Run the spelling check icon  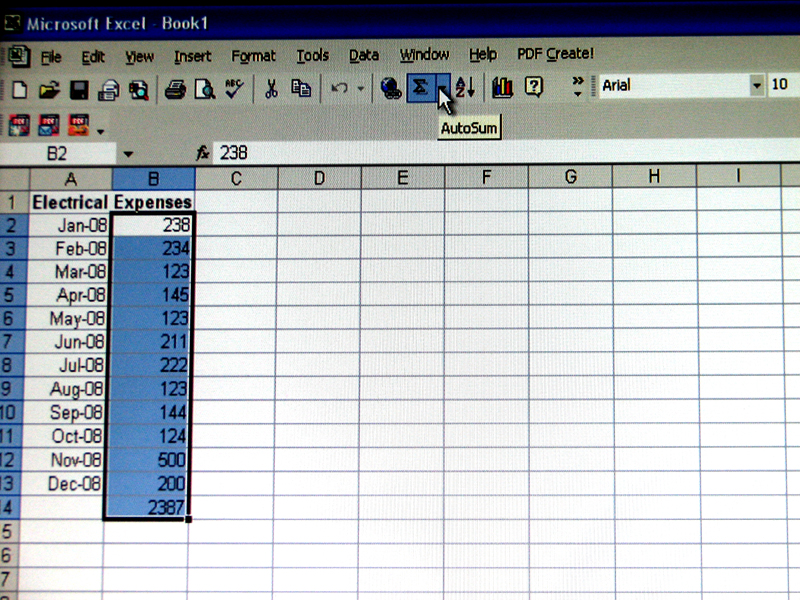coord(234,89)
